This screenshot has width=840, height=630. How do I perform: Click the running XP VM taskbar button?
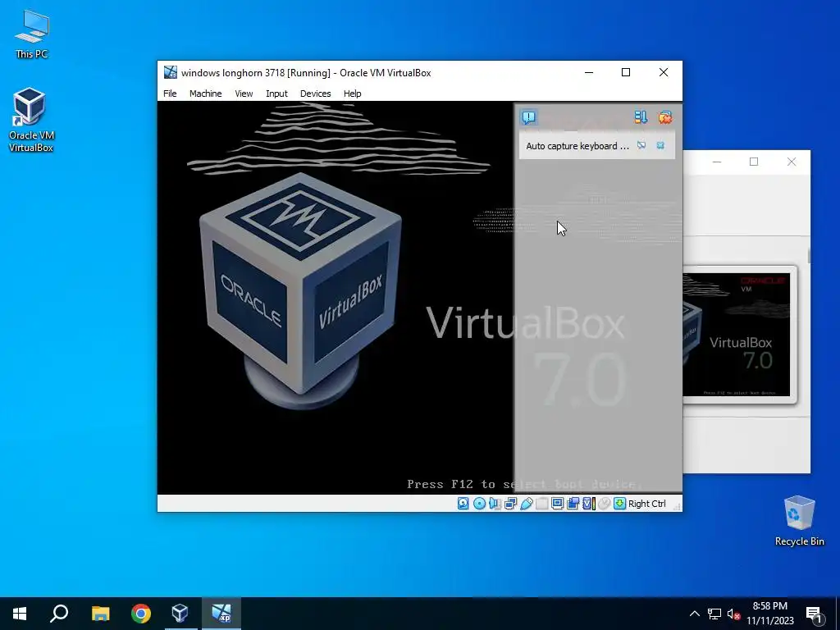click(221, 614)
